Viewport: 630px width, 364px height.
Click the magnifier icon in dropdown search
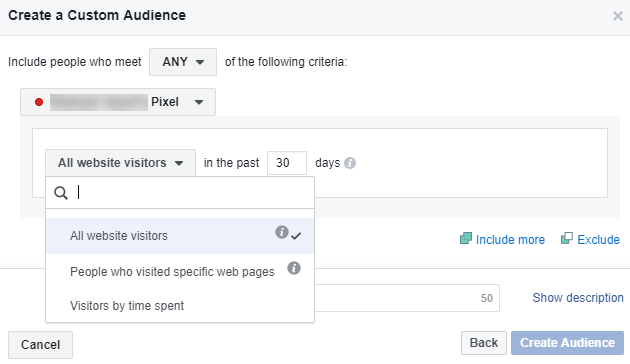61,193
